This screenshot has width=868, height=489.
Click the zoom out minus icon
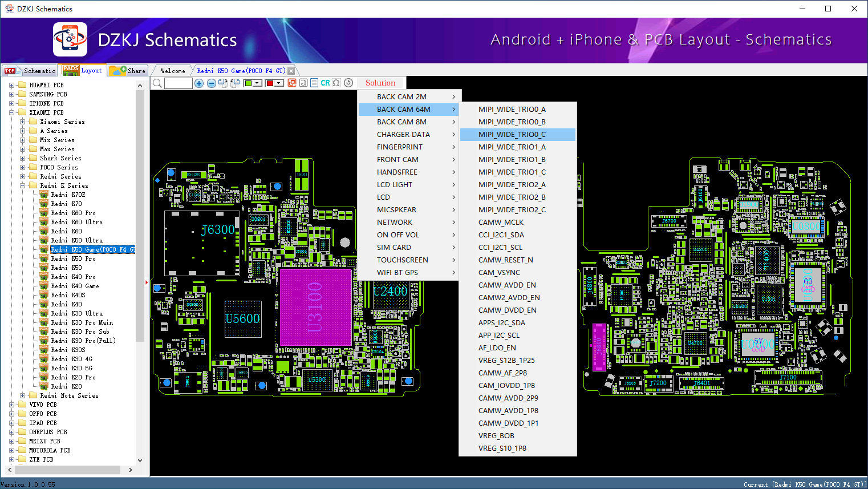pos(212,83)
